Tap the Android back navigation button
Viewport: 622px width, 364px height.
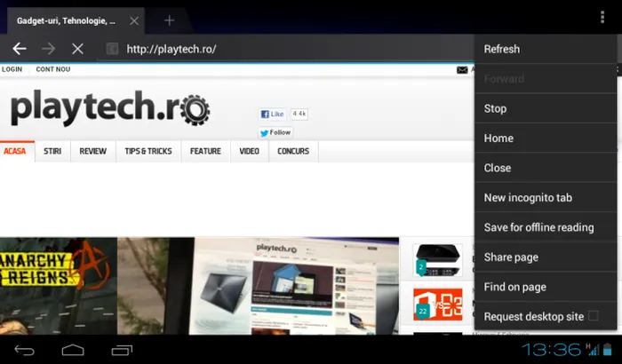(x=25, y=350)
